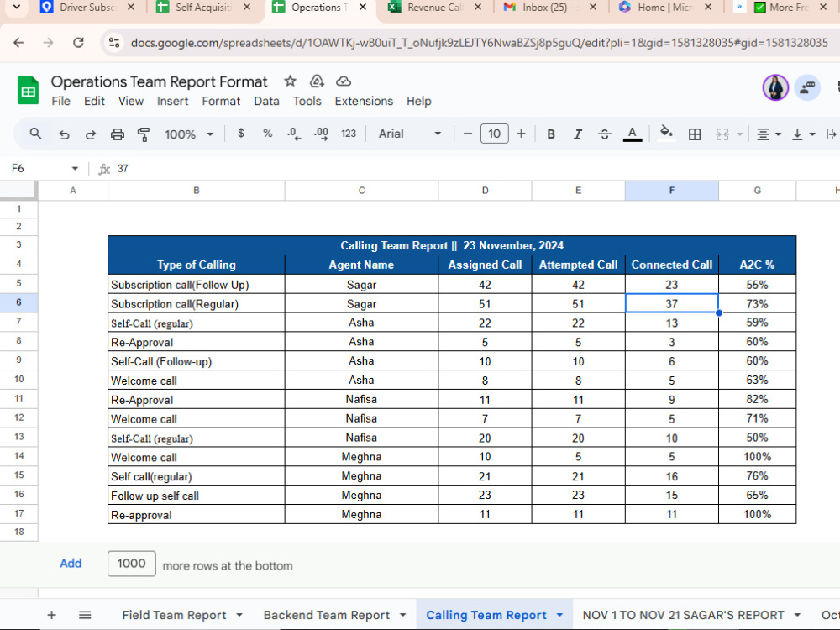This screenshot has height=630, width=840.
Task: Open the fill color picker
Action: (666, 133)
